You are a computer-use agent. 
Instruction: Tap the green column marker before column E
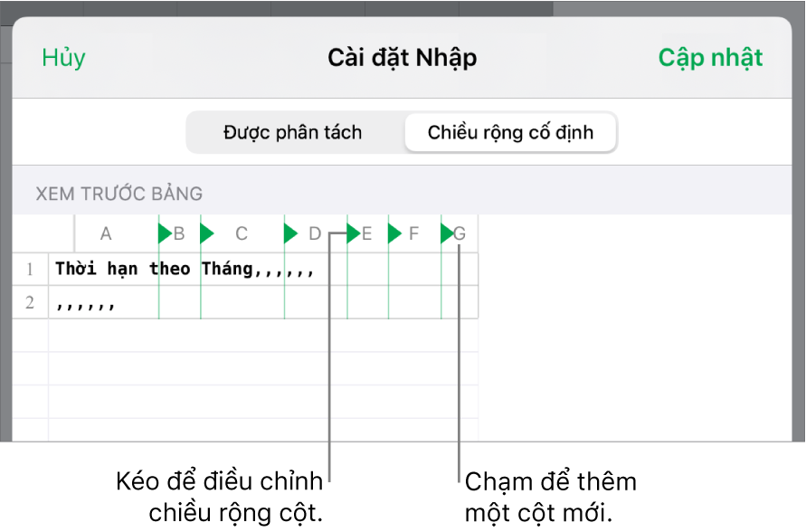[x=350, y=233]
